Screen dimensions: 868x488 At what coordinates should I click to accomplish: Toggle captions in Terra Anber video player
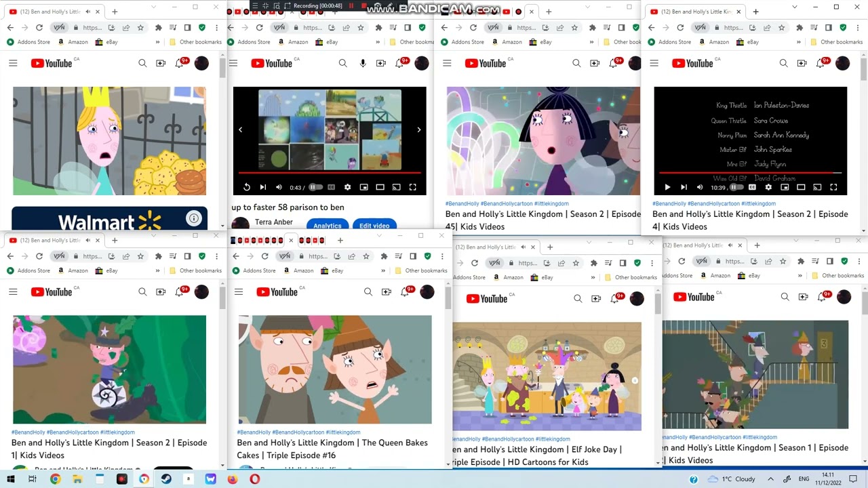[331, 187]
